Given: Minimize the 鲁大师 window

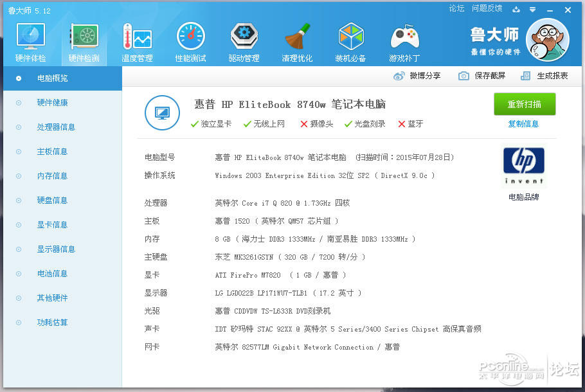Looking at the screenshot, I should pyautogui.click(x=550, y=10).
